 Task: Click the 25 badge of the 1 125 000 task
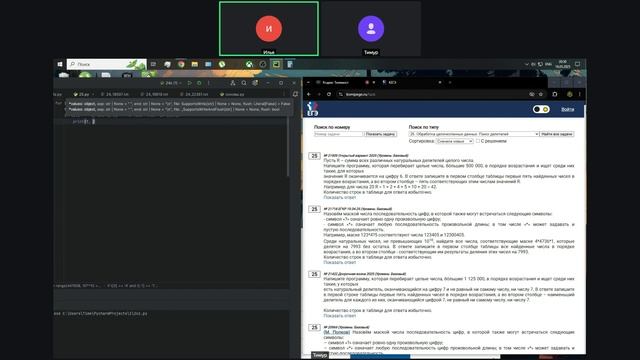(314, 274)
